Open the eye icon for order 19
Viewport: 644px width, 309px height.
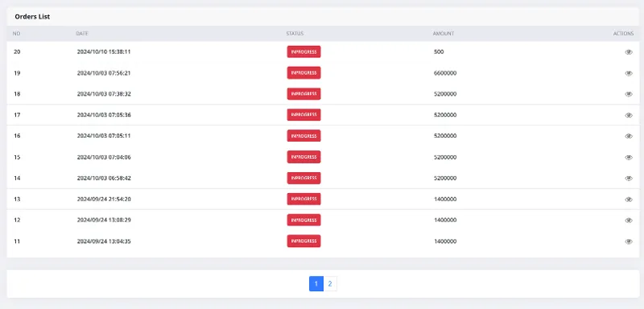pos(629,73)
